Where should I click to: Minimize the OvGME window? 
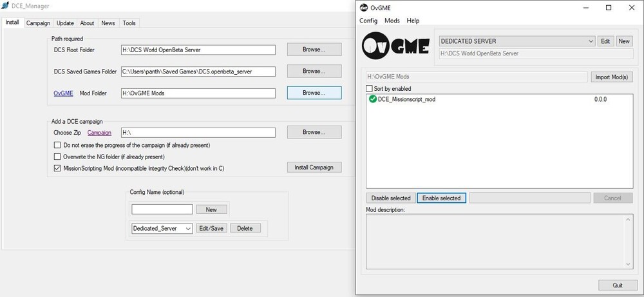pos(586,7)
